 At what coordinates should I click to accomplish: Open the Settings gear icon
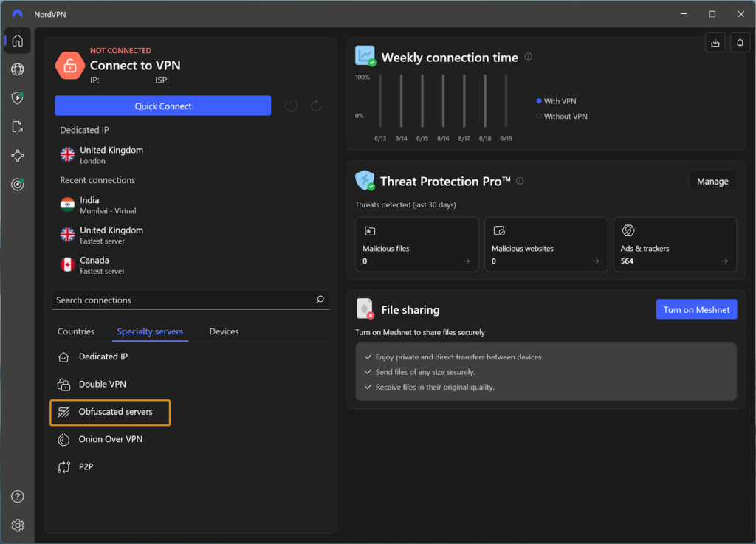click(x=18, y=526)
